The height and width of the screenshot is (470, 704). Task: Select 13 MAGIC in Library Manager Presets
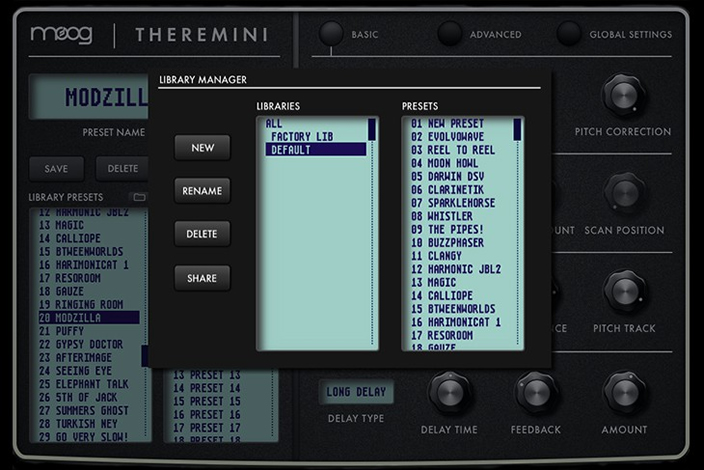pyautogui.click(x=461, y=282)
